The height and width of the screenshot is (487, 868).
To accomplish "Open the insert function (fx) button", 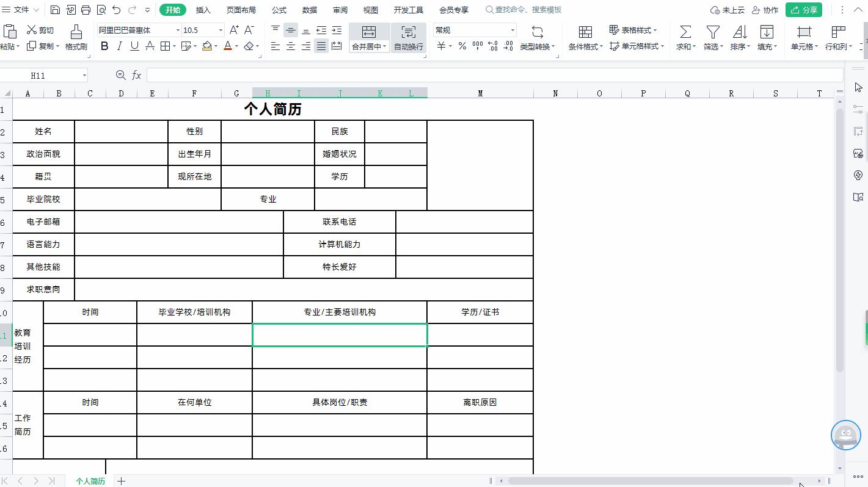I will click(x=136, y=74).
